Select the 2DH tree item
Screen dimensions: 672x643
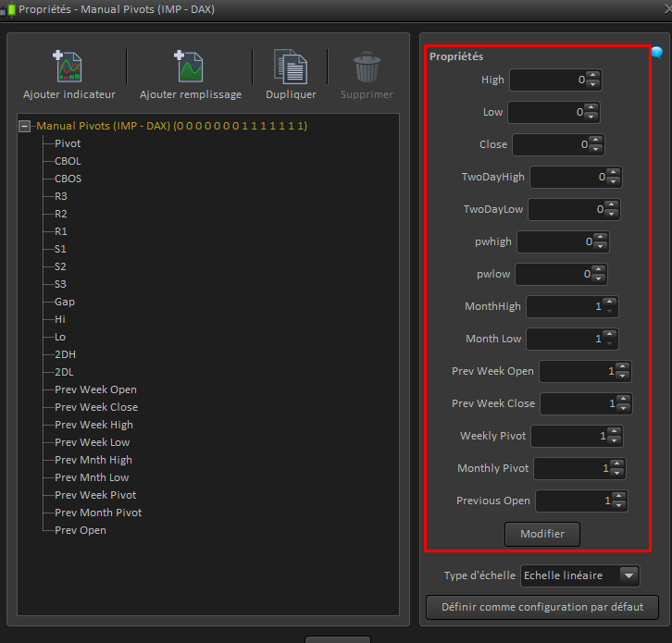pos(65,354)
